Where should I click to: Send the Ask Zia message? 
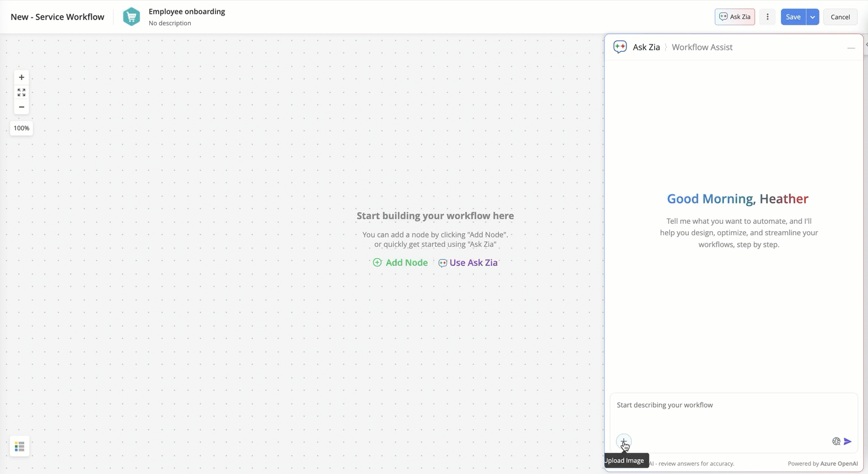848,441
